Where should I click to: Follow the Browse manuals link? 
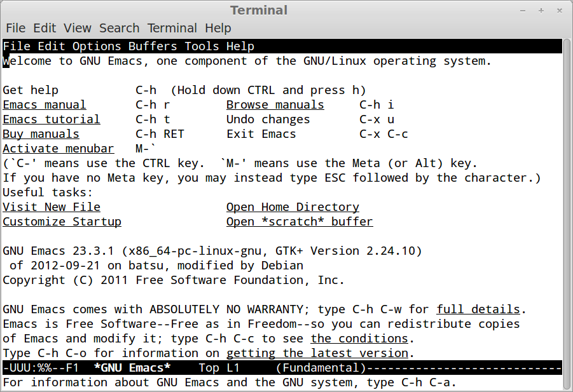pos(275,105)
